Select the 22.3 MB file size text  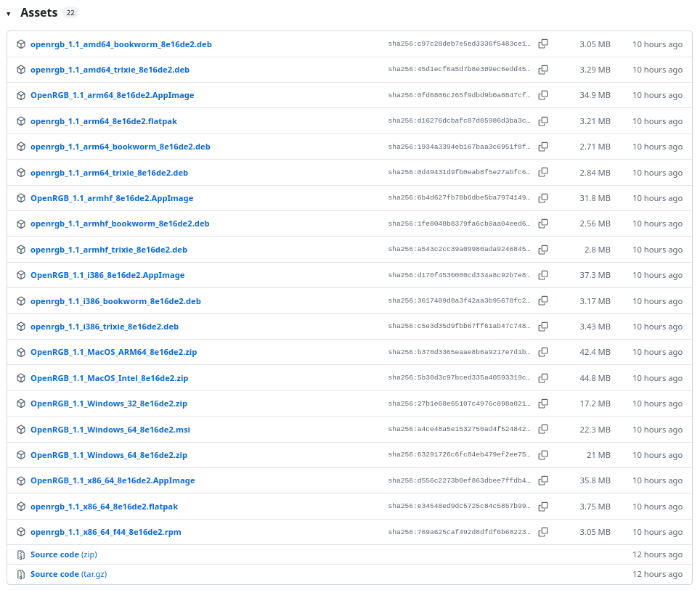point(595,430)
